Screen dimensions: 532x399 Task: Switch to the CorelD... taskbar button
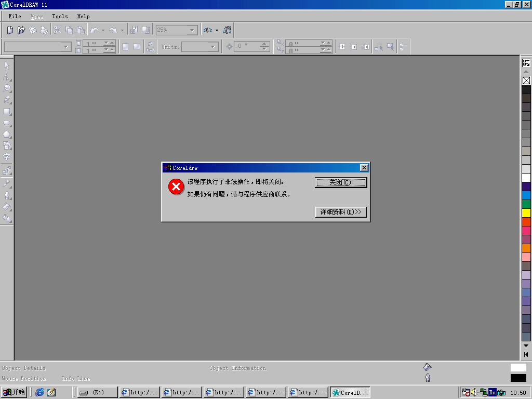[x=350, y=393]
